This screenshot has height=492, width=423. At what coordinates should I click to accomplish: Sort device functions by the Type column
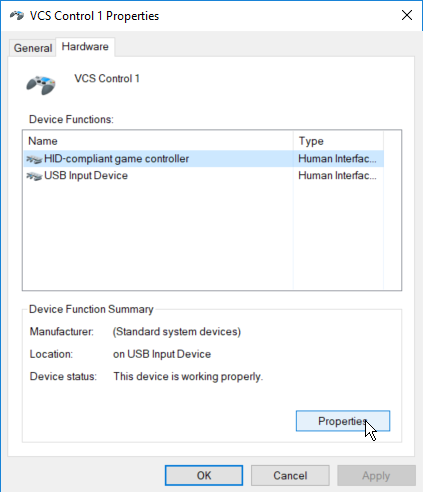338,141
